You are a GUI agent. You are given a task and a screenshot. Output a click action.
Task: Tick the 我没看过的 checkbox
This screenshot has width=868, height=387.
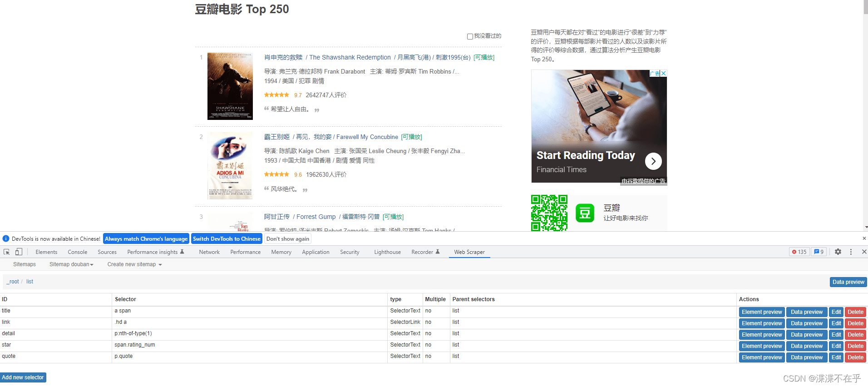(470, 36)
